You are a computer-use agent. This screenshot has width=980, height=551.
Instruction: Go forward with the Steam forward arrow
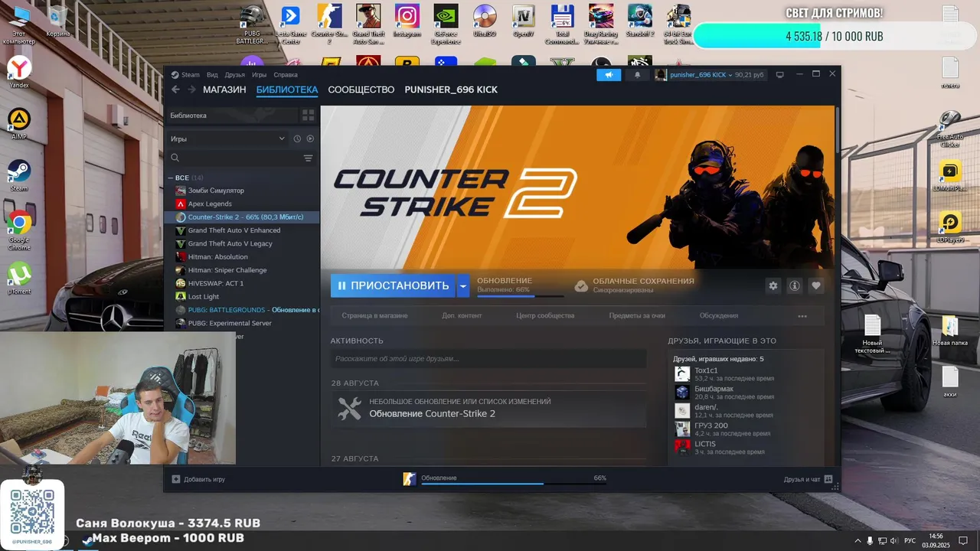192,90
